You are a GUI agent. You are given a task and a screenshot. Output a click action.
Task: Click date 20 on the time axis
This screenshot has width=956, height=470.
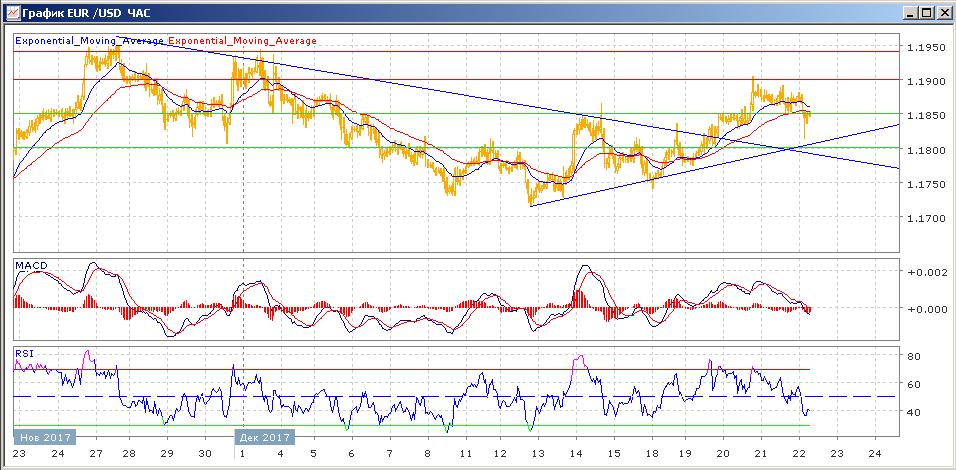(x=723, y=453)
